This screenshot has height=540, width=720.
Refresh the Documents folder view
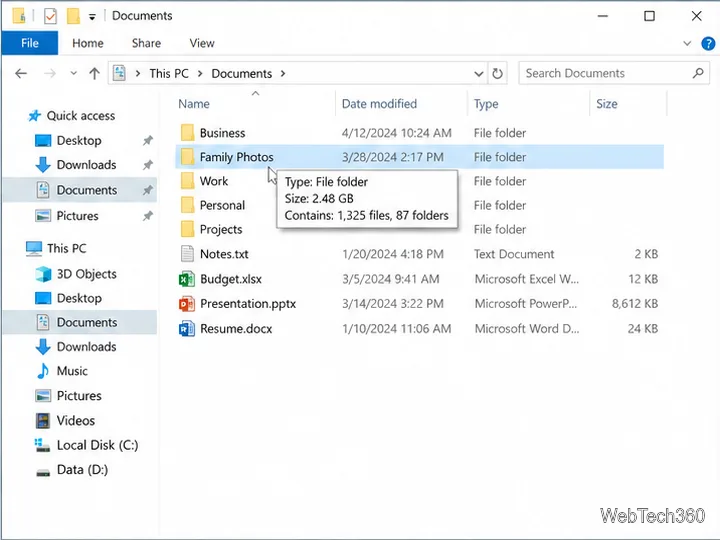click(497, 73)
